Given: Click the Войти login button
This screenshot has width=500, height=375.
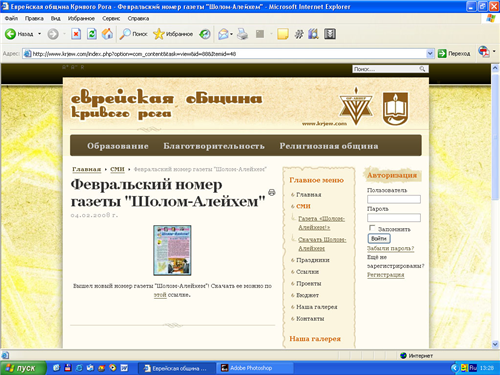Looking at the screenshot, I should tap(379, 238).
